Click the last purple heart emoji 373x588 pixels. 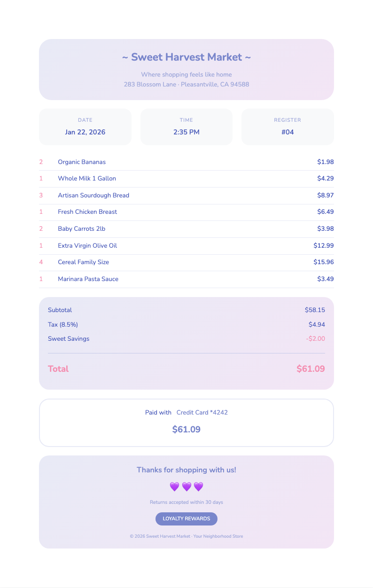198,487
